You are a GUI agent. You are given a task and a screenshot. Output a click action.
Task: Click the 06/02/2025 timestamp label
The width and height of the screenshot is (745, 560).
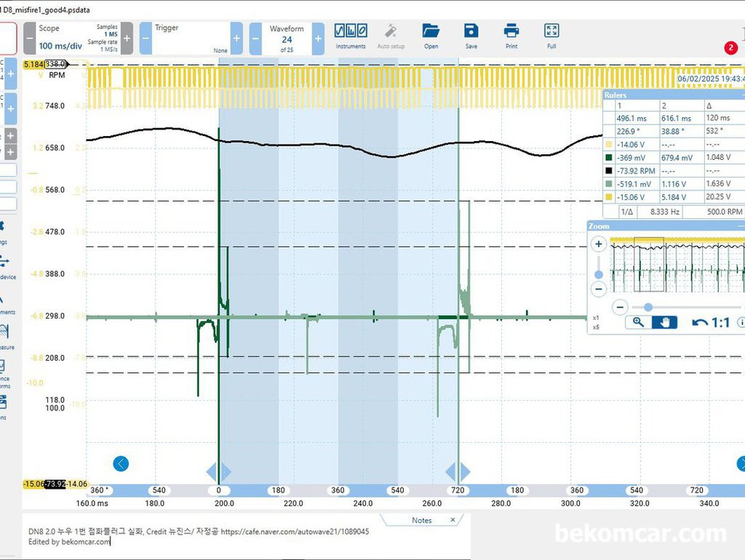712,79
